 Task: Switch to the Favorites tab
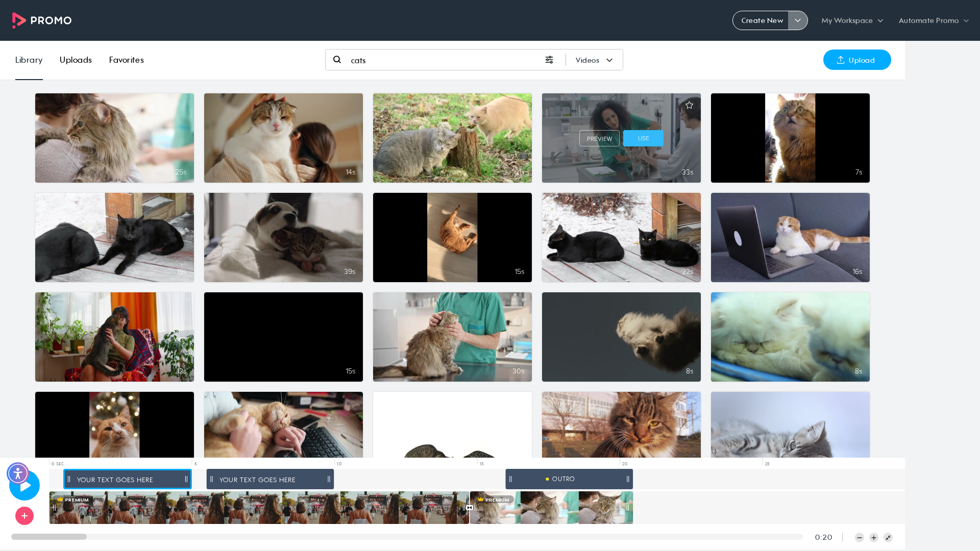[x=127, y=60]
